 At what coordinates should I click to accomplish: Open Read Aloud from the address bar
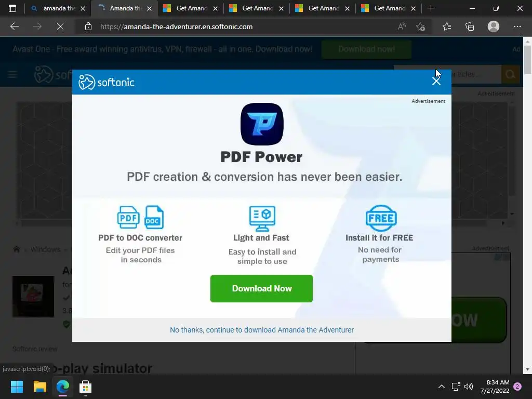(402, 26)
